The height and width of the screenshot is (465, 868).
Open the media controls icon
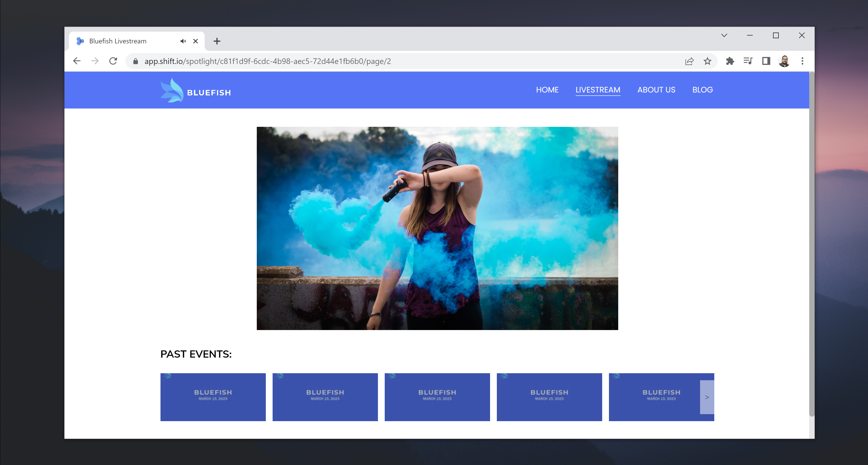[748, 61]
